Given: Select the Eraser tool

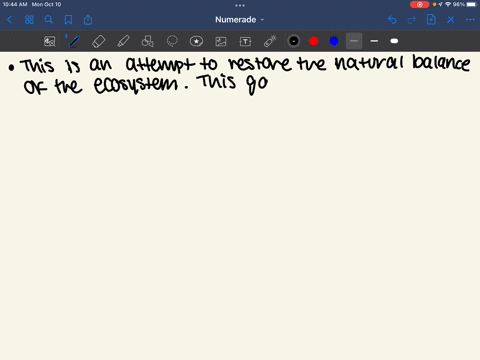Looking at the screenshot, I should (x=98, y=41).
